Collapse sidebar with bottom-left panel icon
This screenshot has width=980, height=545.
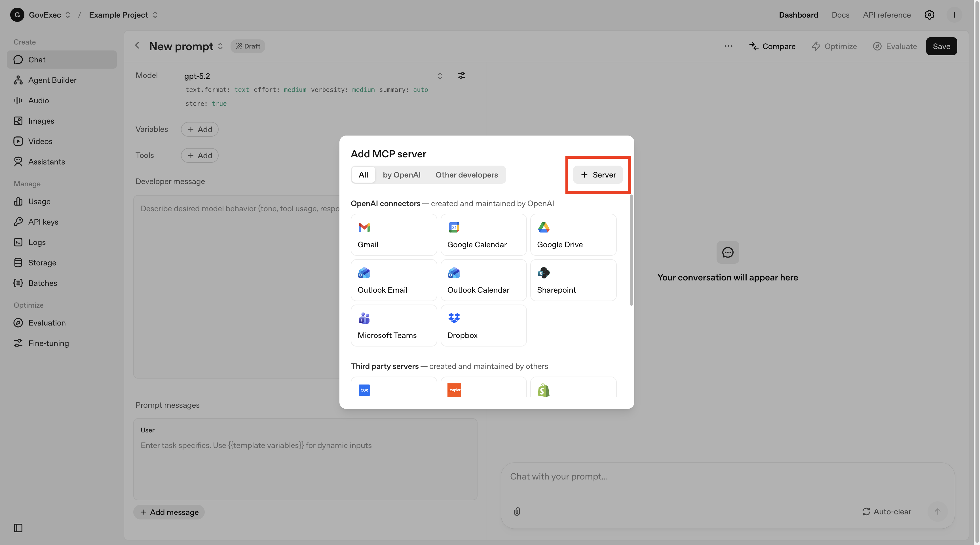(x=18, y=528)
